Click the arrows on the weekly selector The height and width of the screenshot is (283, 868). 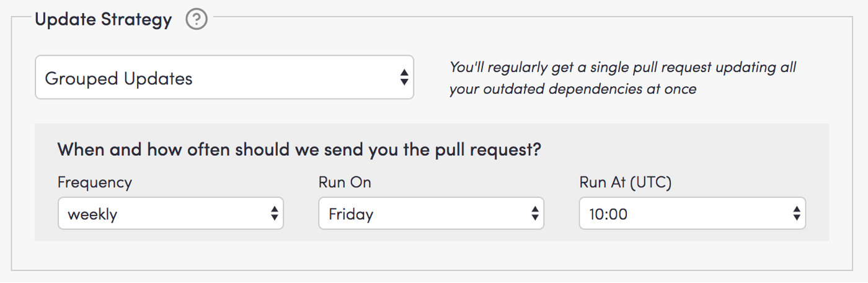[274, 214]
